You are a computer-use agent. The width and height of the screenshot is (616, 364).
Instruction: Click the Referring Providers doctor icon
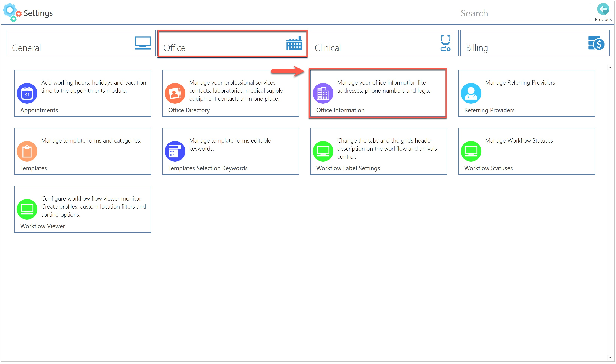click(x=471, y=94)
